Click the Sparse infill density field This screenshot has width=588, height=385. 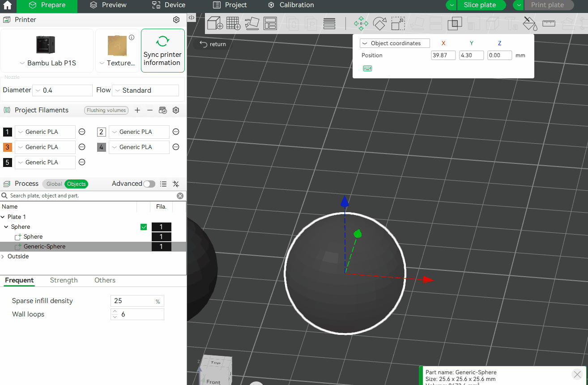137,301
